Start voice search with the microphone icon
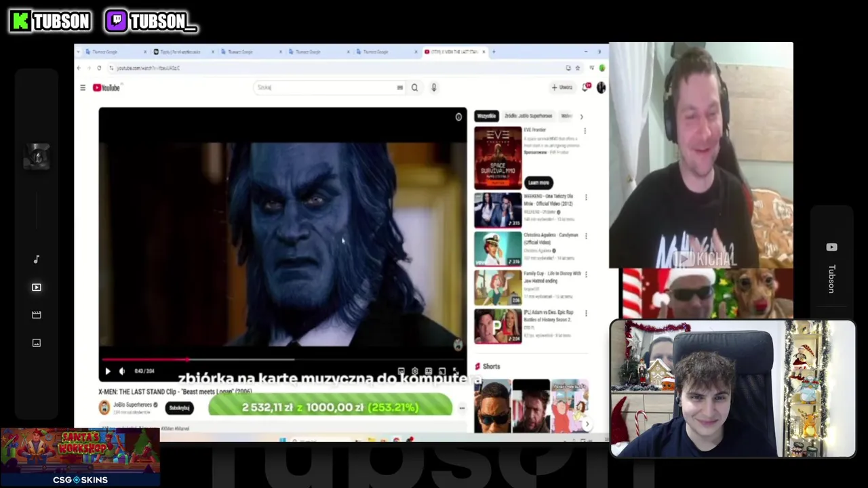 click(x=433, y=87)
